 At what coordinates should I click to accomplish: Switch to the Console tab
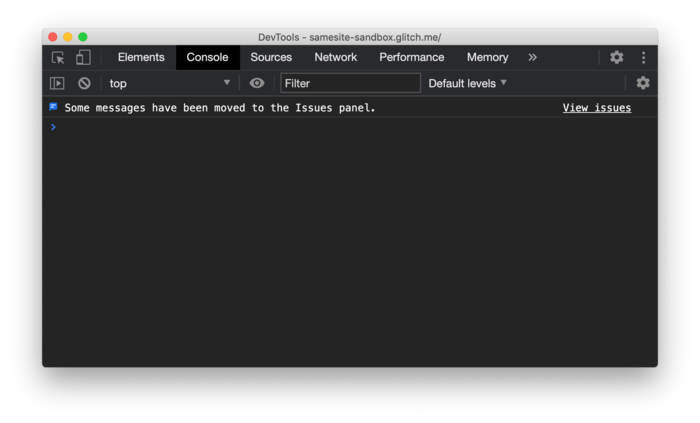(208, 57)
